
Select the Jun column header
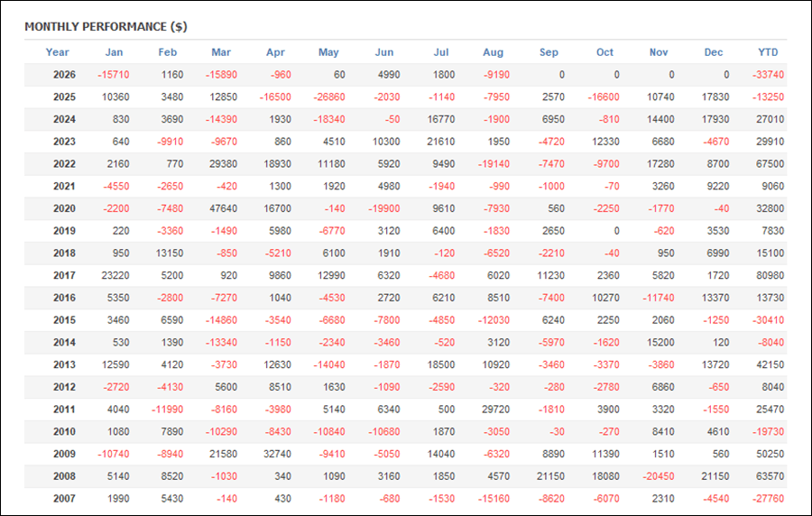(384, 52)
